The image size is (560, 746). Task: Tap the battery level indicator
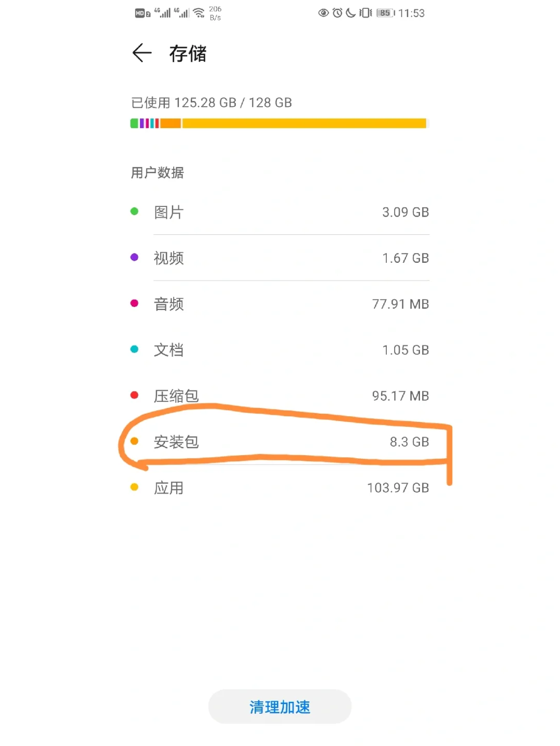[x=385, y=13]
